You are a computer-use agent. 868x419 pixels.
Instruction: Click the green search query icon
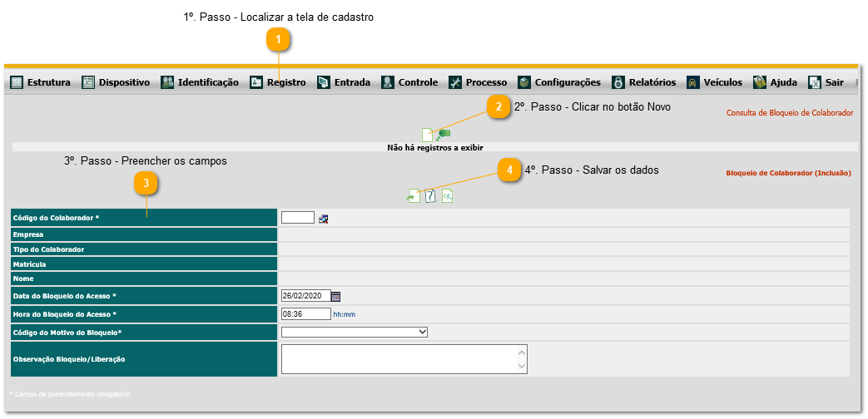click(444, 135)
